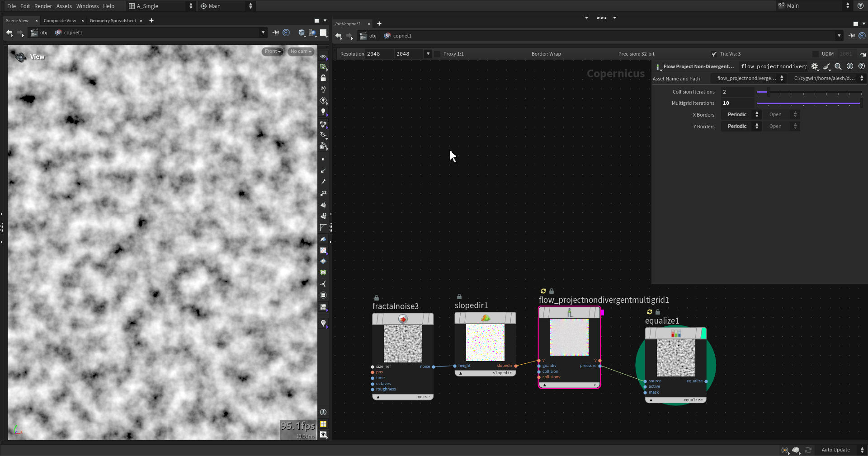Toggle the Proxy 1:1 checkbox
The image size is (868, 456).
click(437, 54)
